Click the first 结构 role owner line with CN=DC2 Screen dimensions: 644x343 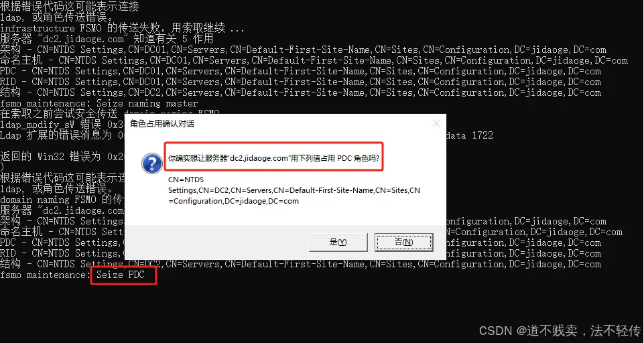pyautogui.click(x=301, y=92)
